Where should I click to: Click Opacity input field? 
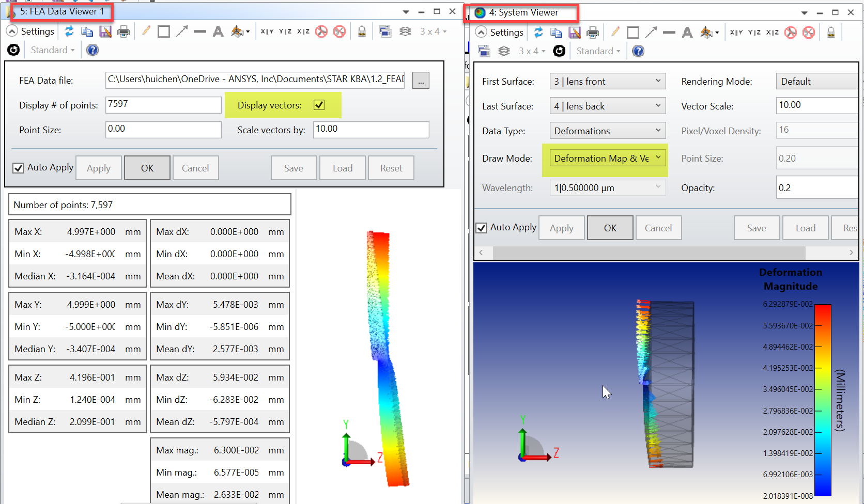click(817, 187)
